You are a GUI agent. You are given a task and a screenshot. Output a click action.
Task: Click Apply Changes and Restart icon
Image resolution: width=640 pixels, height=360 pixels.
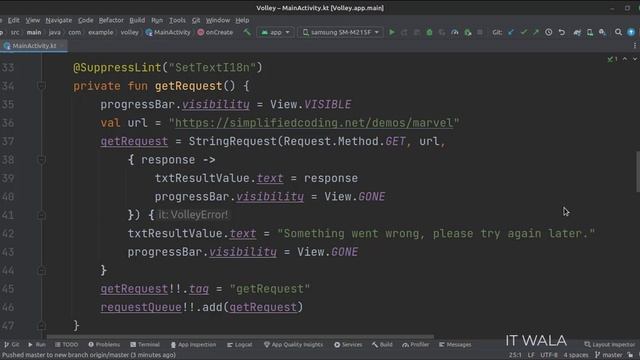[x=404, y=32]
